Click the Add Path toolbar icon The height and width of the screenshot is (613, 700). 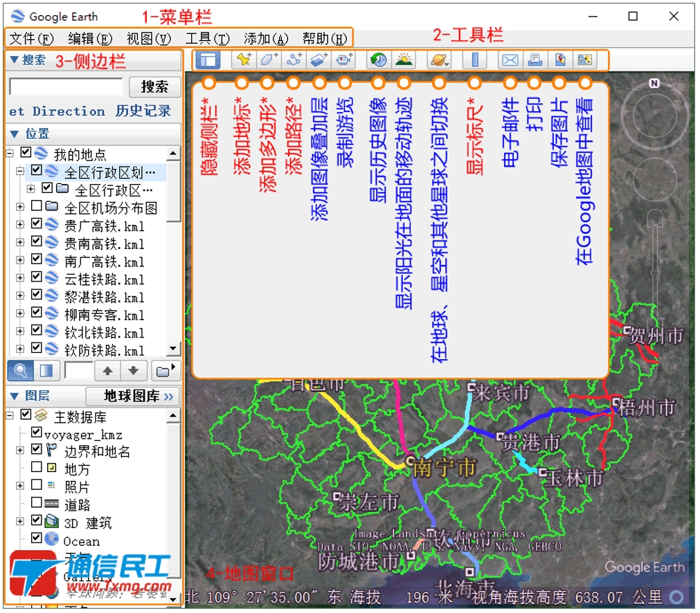[x=294, y=60]
